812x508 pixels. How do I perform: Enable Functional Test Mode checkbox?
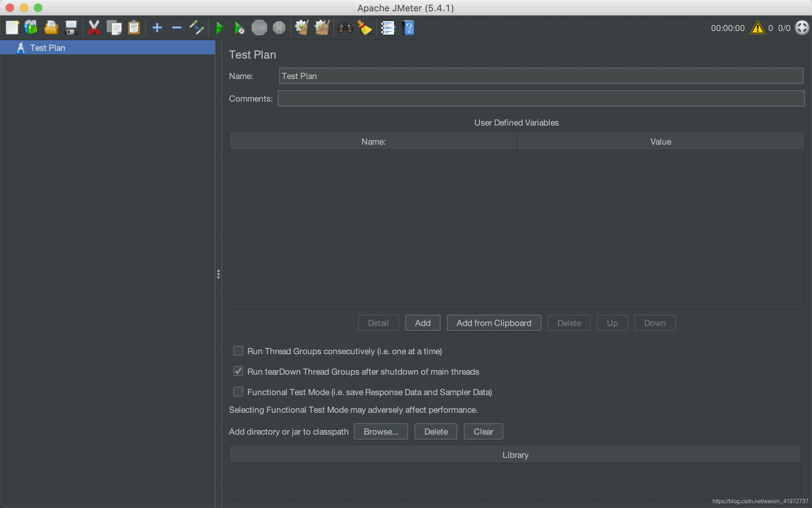(x=238, y=392)
